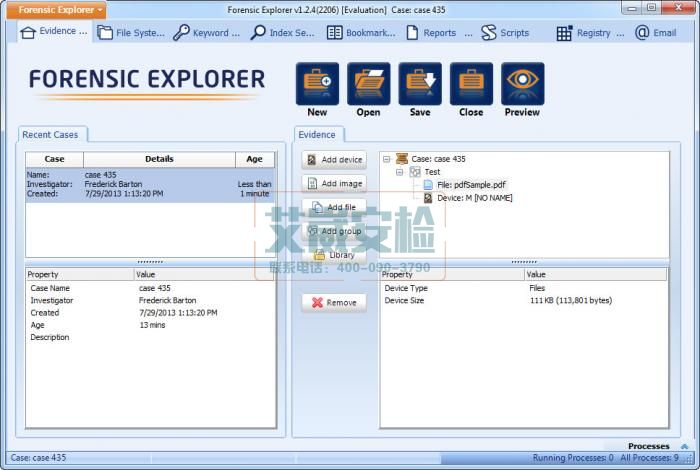This screenshot has width=700, height=470.
Task: Click the key icon beside Keyword
Action: 181,33
